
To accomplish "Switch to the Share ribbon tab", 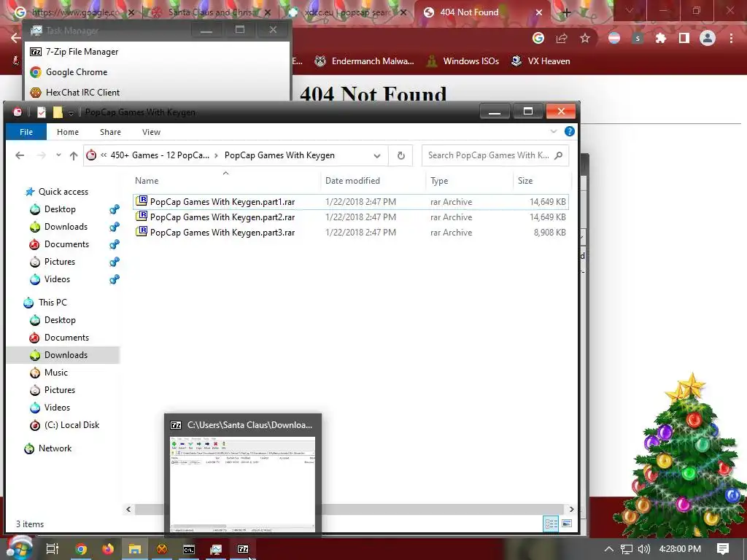I will point(110,132).
